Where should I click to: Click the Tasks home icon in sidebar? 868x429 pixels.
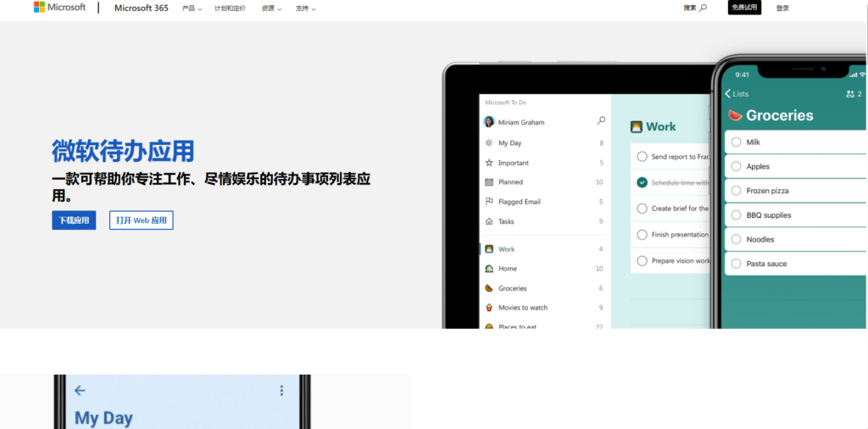click(x=489, y=221)
